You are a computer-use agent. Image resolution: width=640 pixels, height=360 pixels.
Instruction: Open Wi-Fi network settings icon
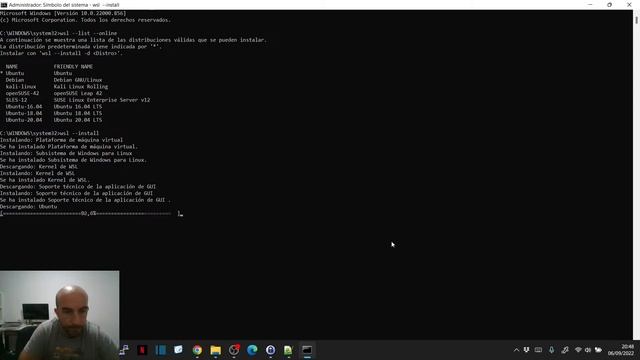click(578, 350)
